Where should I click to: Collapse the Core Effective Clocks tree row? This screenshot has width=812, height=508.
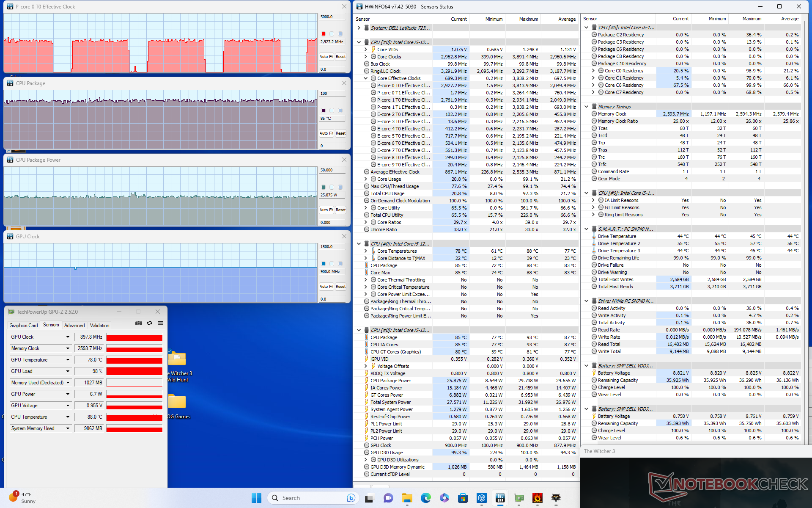(366, 78)
